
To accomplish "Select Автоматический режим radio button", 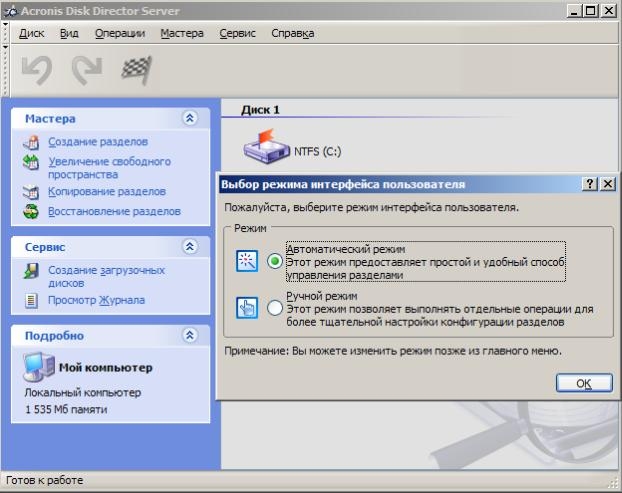I will tap(275, 261).
